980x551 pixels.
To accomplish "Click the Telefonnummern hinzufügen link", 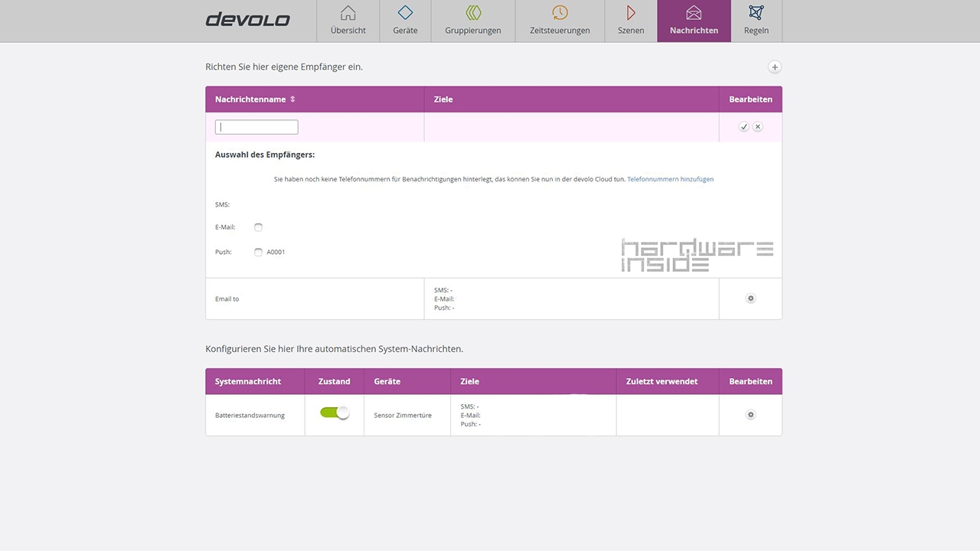I will coord(670,179).
